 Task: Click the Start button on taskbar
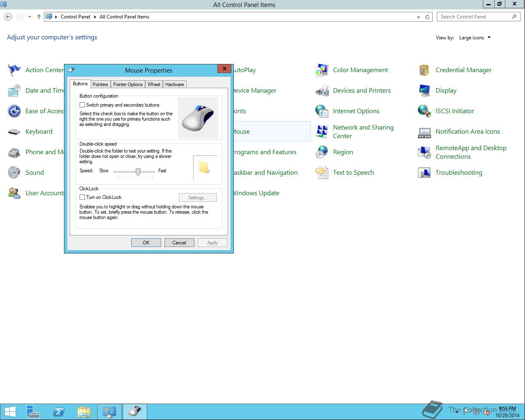[x=10, y=412]
